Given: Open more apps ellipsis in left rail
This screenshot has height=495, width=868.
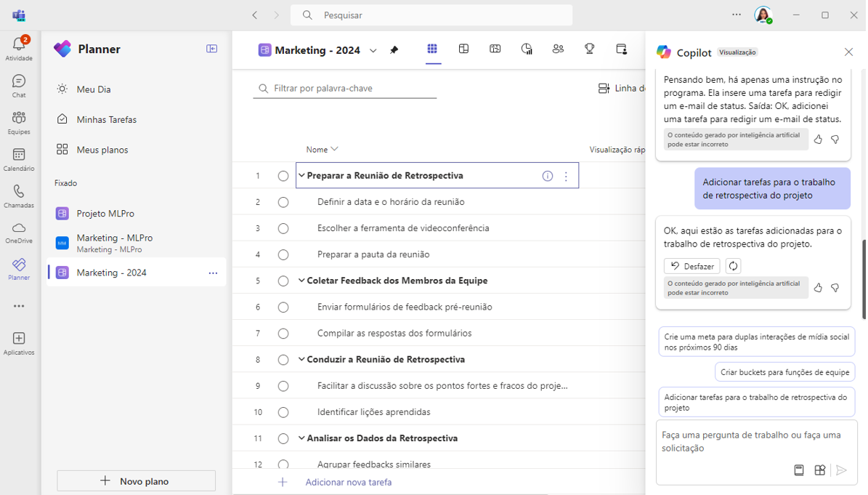Looking at the screenshot, I should point(19,305).
